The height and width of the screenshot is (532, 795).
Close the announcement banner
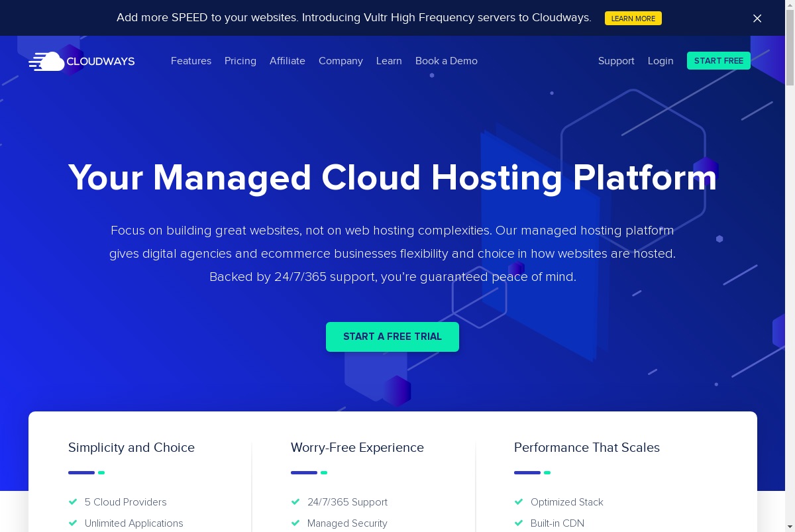(757, 19)
